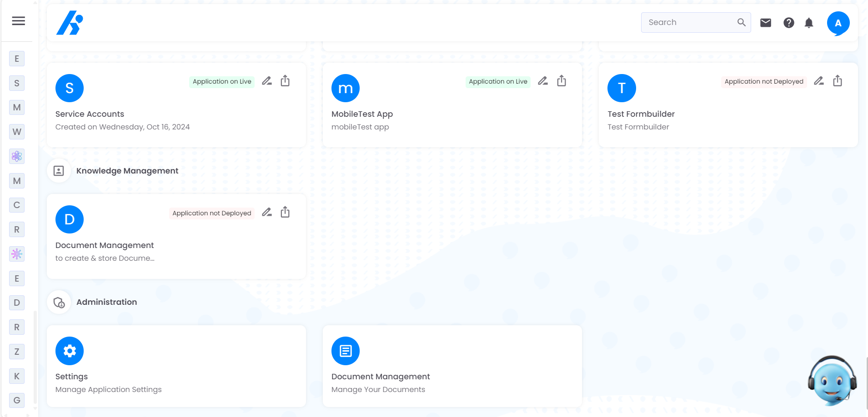Open the user profile avatar menu

[x=838, y=23]
